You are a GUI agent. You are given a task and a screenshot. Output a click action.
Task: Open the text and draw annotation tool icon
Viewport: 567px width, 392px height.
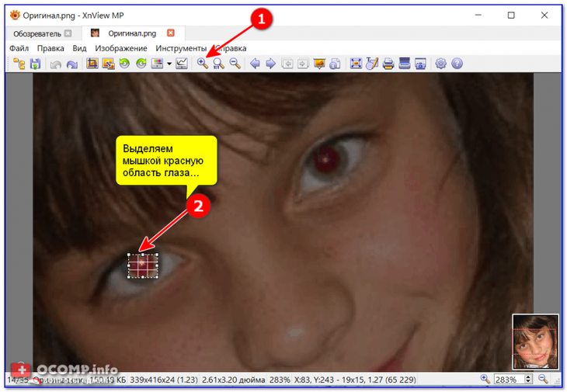pos(372,63)
